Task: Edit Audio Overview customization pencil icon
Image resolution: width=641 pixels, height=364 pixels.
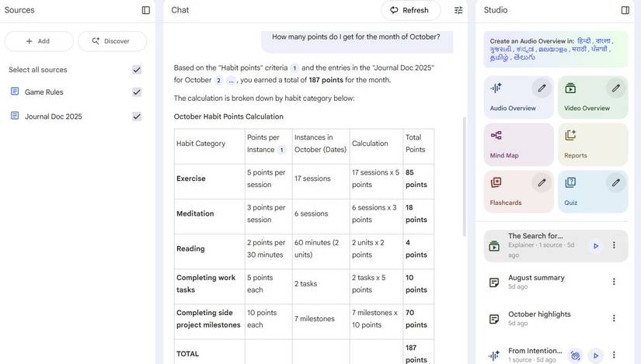Action: point(542,88)
